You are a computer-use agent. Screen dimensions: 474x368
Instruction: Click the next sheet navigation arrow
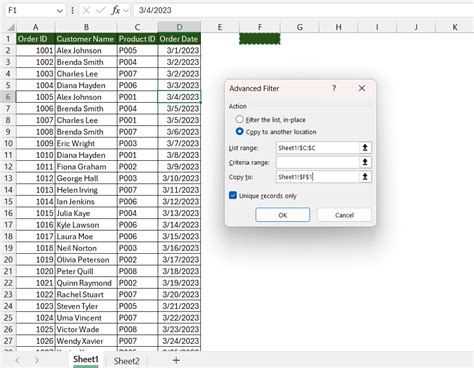pos(37,360)
